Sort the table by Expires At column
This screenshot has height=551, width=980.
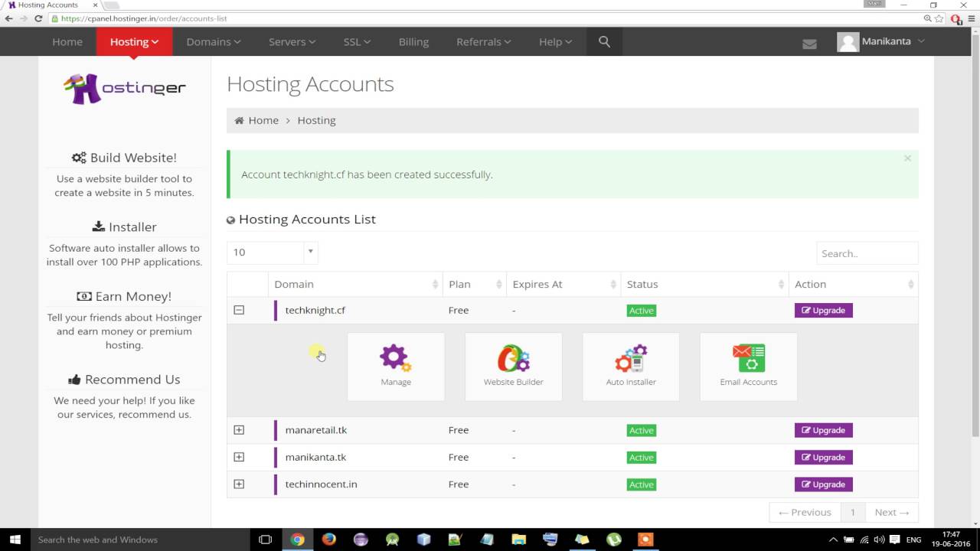tap(563, 284)
